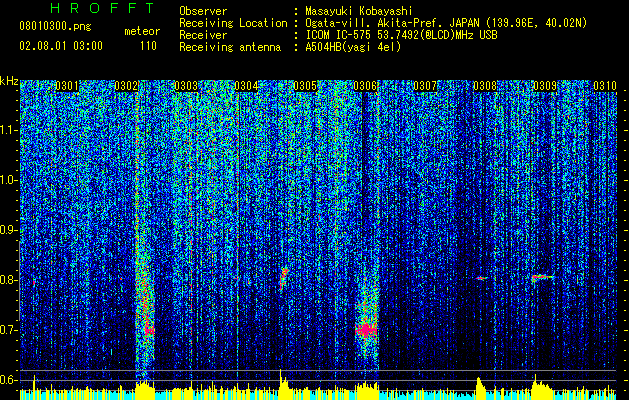Image resolution: width=629 pixels, height=400 pixels.
Task: Click the 0.8 frequency axis label
Action: [x=9, y=280]
